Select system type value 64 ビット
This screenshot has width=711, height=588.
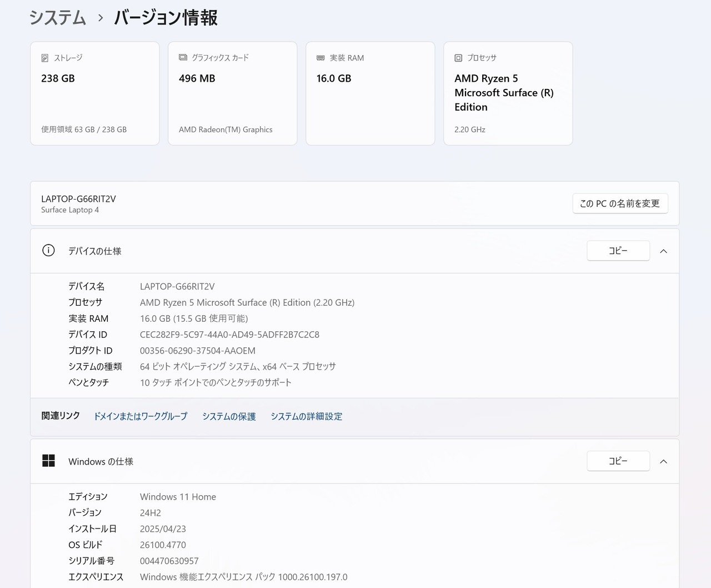click(x=238, y=367)
